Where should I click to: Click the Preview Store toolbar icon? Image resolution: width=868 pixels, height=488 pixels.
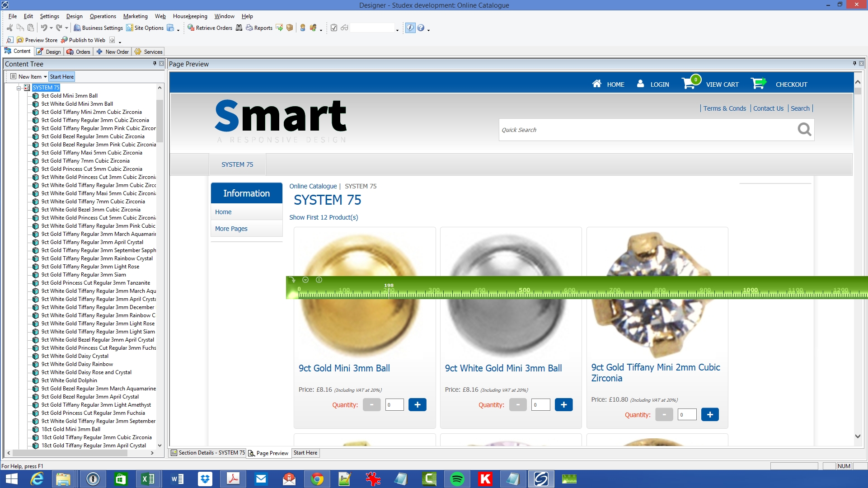pos(20,40)
